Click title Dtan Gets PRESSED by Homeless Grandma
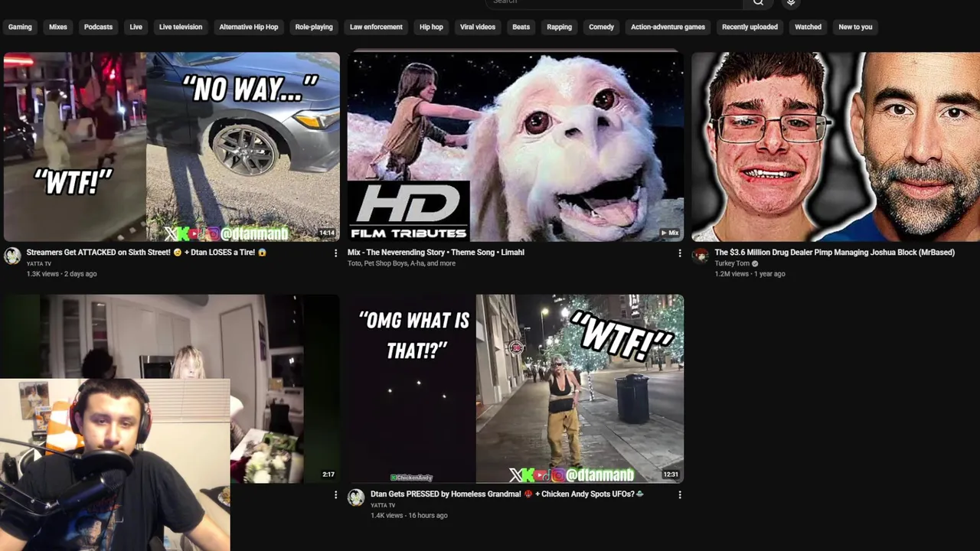This screenshot has height=551, width=980. click(507, 494)
